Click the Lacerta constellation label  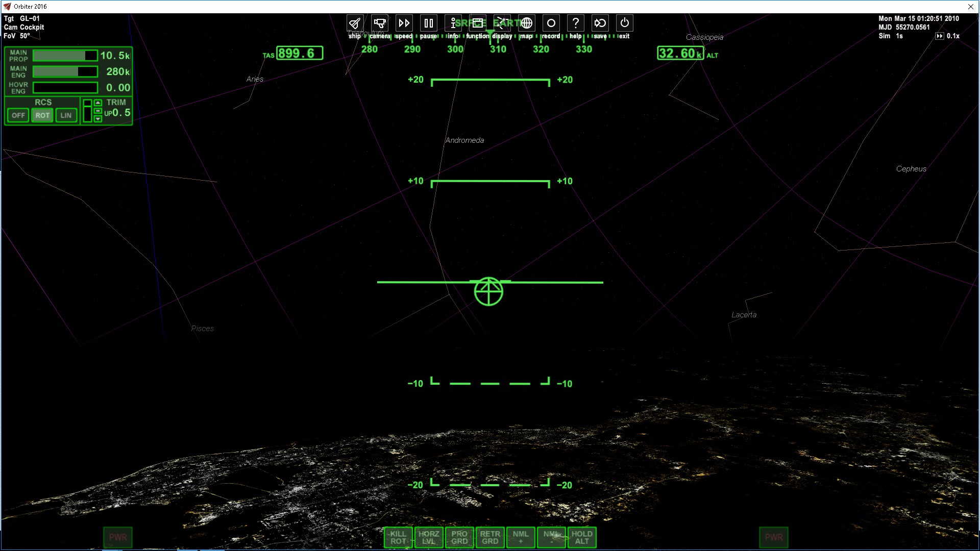point(744,315)
